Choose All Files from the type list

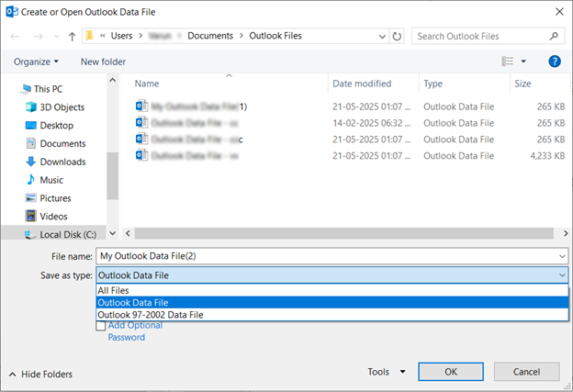(332, 290)
